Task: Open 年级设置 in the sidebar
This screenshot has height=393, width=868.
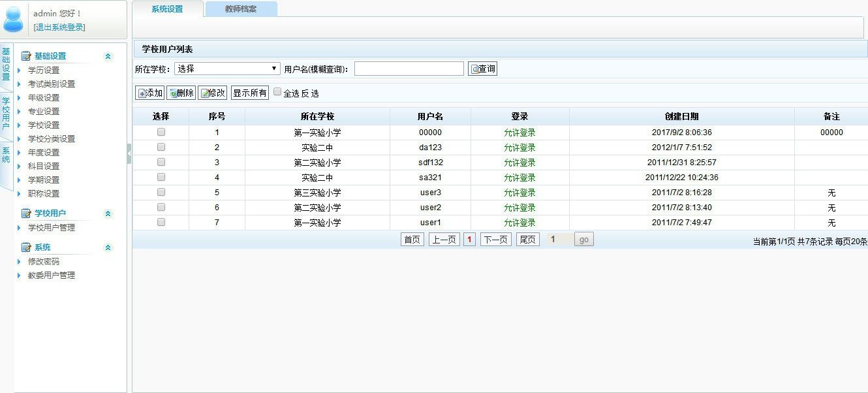Action: tap(44, 98)
